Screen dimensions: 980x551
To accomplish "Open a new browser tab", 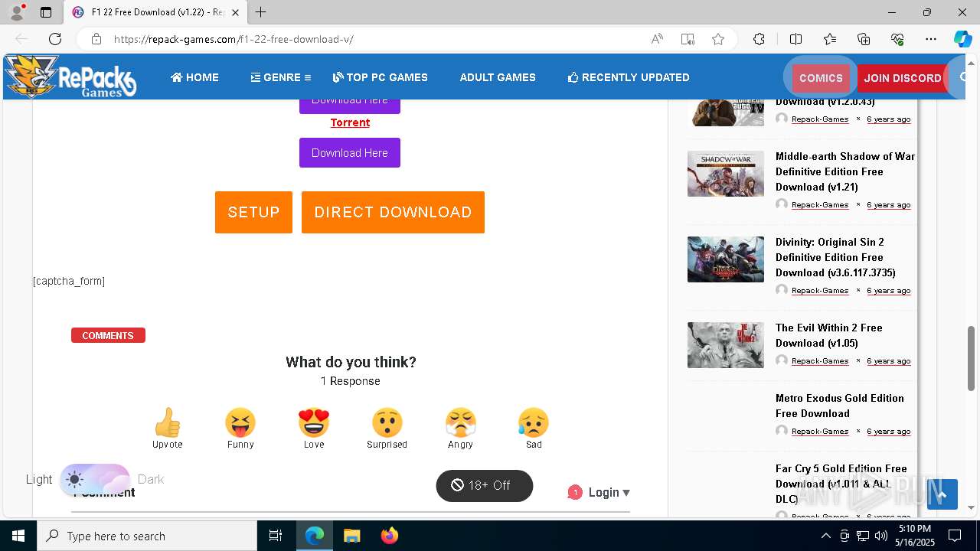I will point(261,12).
